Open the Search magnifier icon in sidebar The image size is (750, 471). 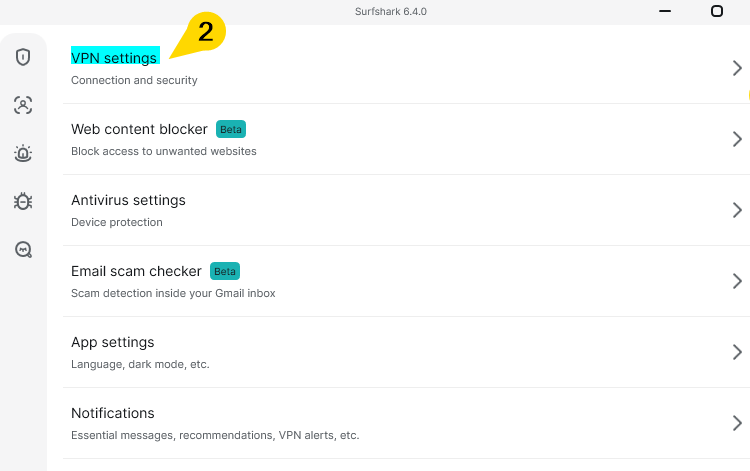23,249
